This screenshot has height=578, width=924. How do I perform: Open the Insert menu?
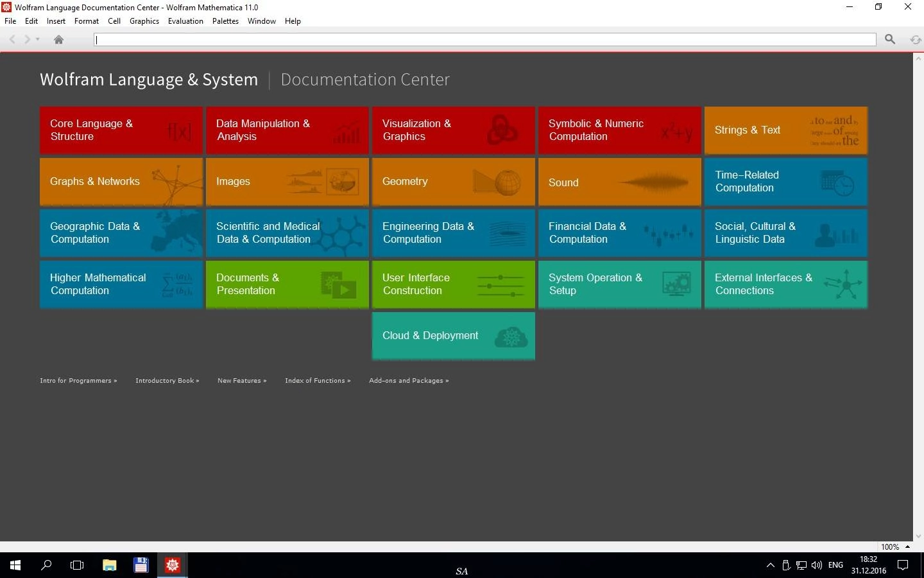(x=56, y=21)
